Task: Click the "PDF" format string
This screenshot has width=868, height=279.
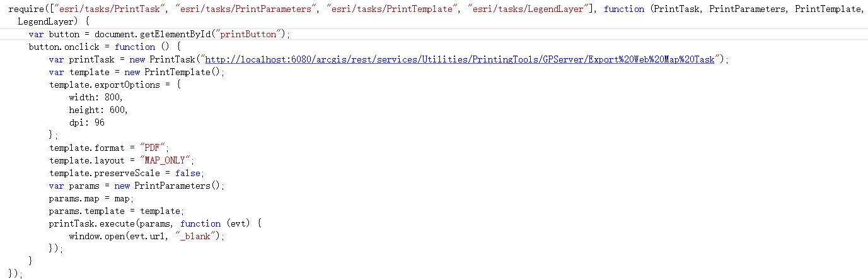Action: click(x=154, y=148)
